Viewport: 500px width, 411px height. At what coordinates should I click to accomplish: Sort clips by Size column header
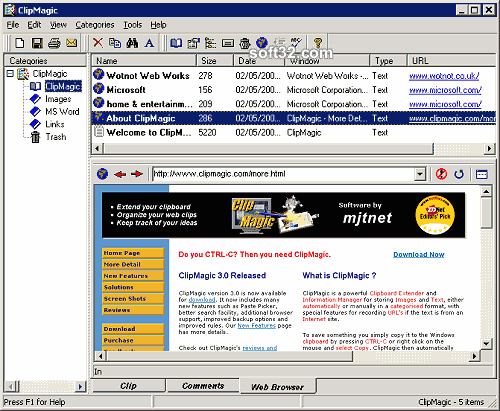click(215, 61)
